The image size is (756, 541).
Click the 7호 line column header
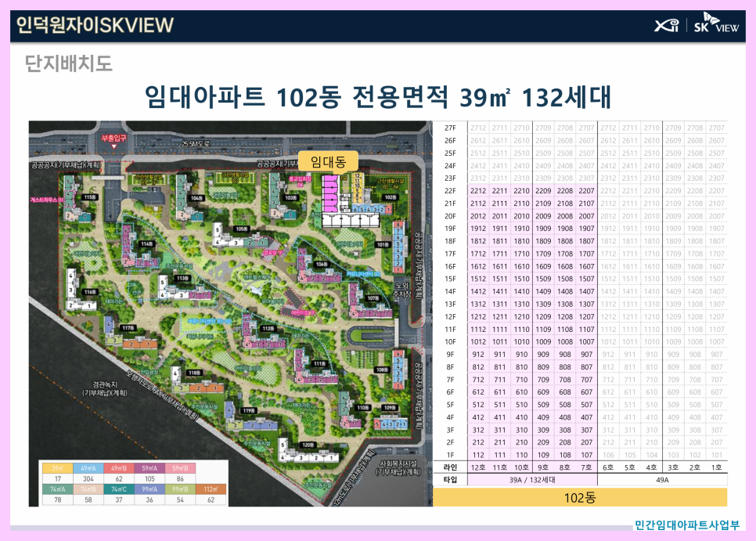pos(587,467)
